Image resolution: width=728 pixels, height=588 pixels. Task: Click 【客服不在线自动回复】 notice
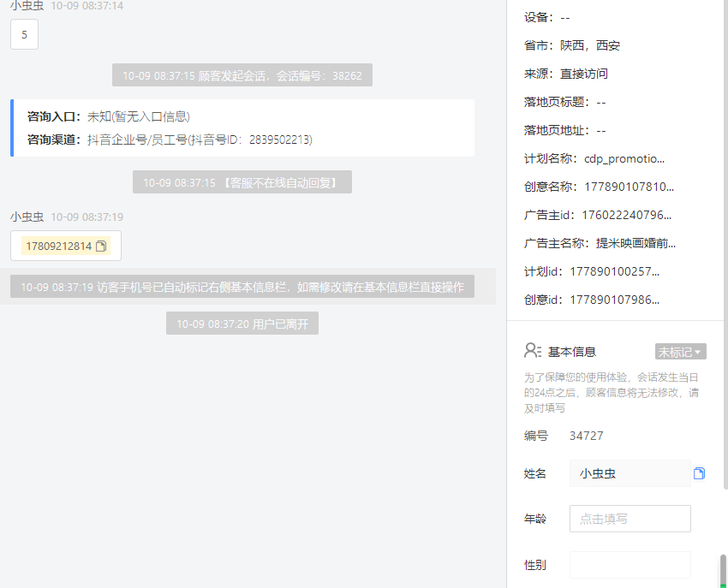point(242,182)
